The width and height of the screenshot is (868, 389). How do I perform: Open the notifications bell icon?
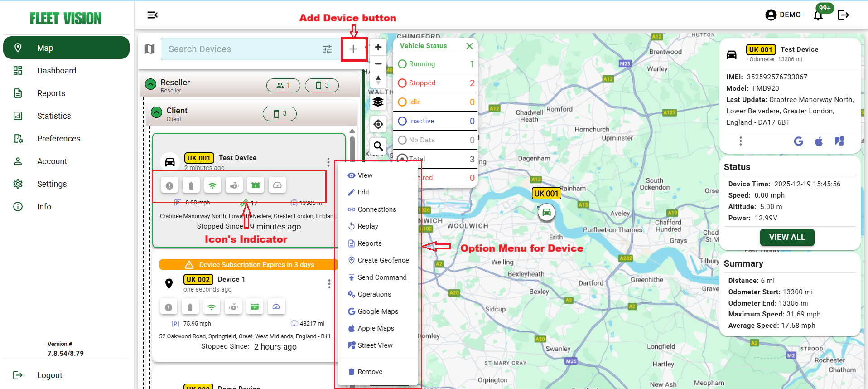coord(818,15)
